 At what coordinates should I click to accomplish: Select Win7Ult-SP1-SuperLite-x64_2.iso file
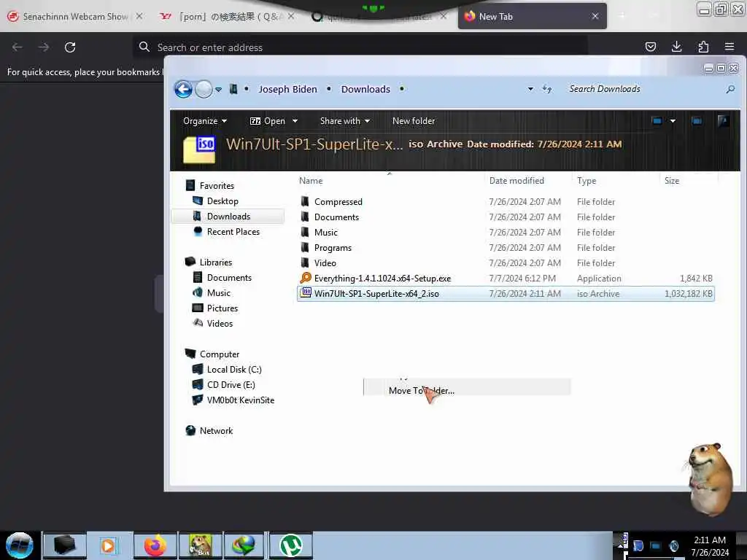click(506, 293)
